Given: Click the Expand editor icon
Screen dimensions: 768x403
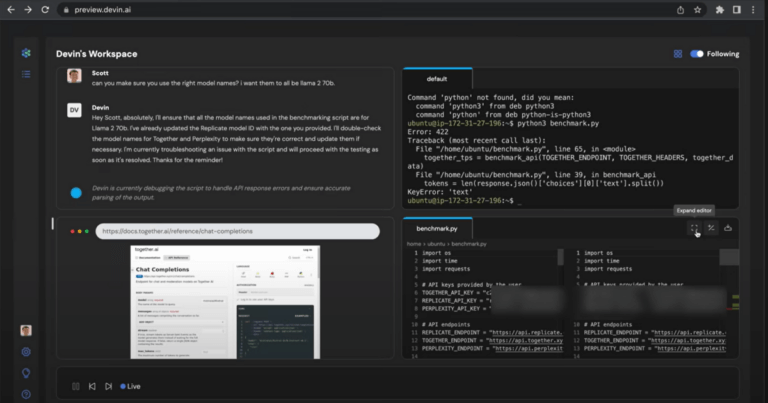Looking at the screenshot, I should pos(694,228).
